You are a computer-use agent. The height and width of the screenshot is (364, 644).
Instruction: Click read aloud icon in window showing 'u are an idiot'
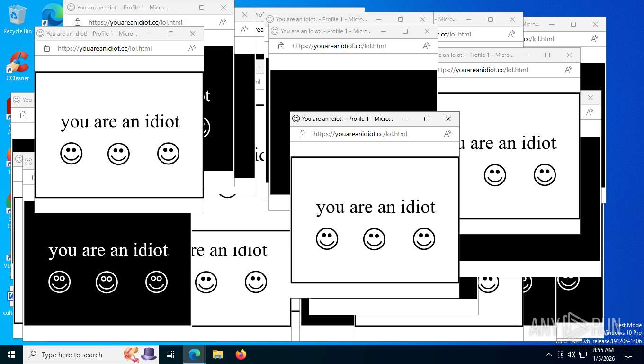click(568, 70)
